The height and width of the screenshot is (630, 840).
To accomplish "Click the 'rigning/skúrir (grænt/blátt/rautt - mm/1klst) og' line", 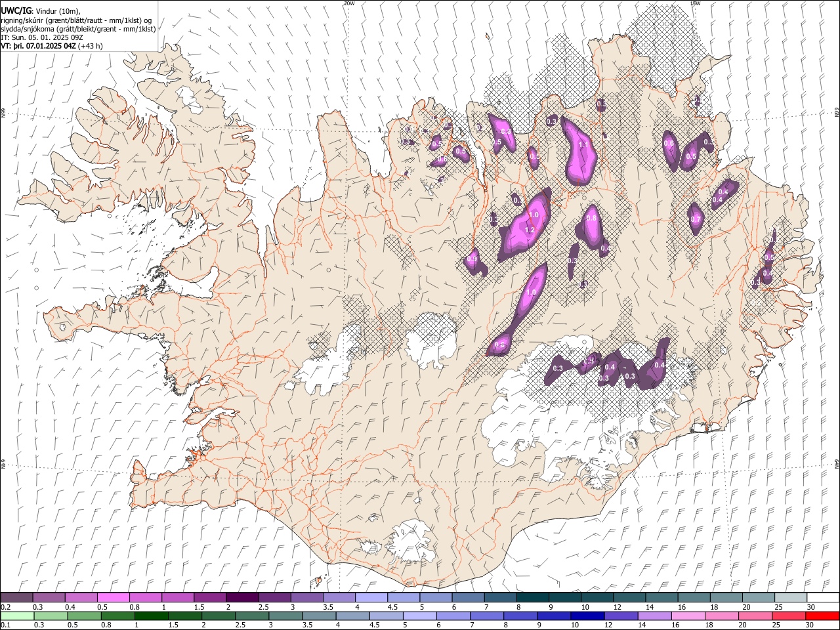I will point(76,20).
